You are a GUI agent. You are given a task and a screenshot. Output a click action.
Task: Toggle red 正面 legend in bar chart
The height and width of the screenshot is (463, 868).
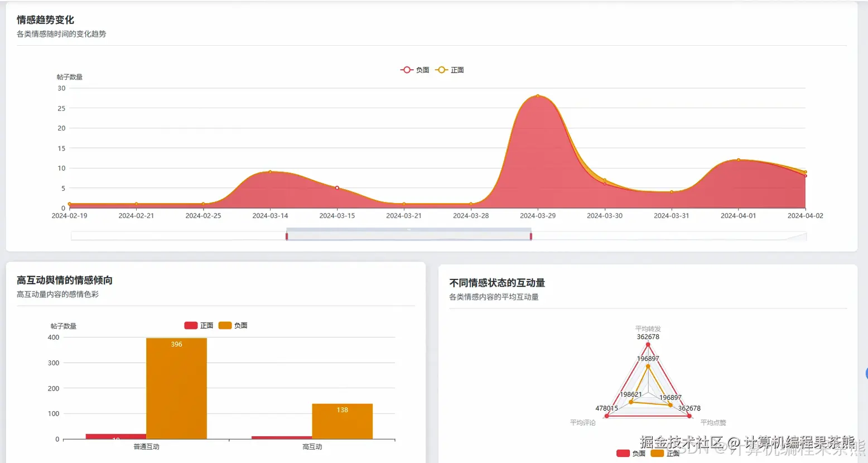(x=199, y=325)
